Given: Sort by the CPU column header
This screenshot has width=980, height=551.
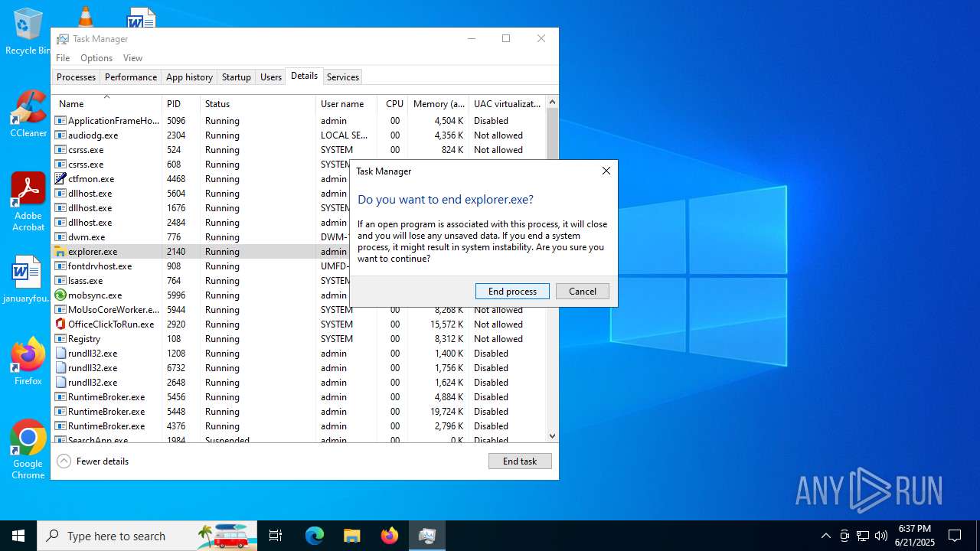Looking at the screenshot, I should [393, 103].
